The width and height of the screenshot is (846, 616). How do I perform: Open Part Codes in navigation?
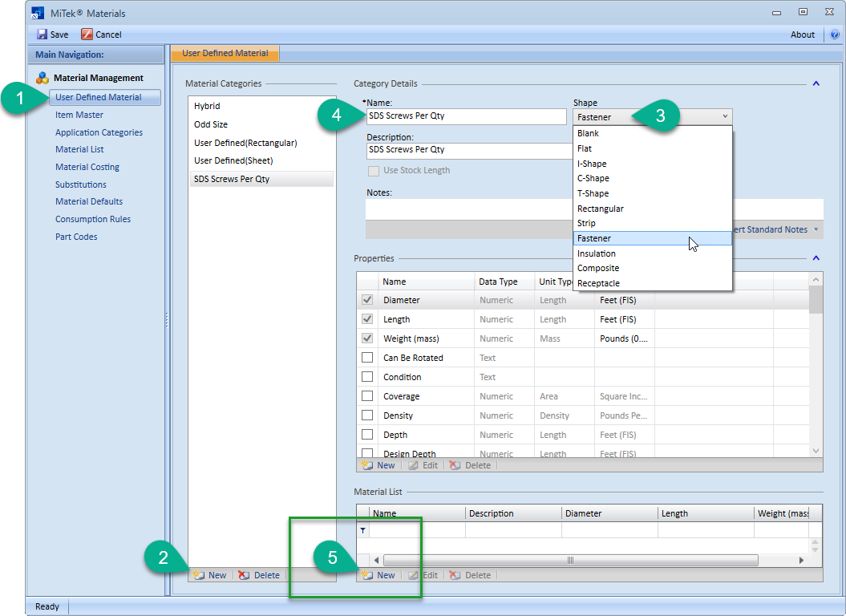tap(76, 237)
